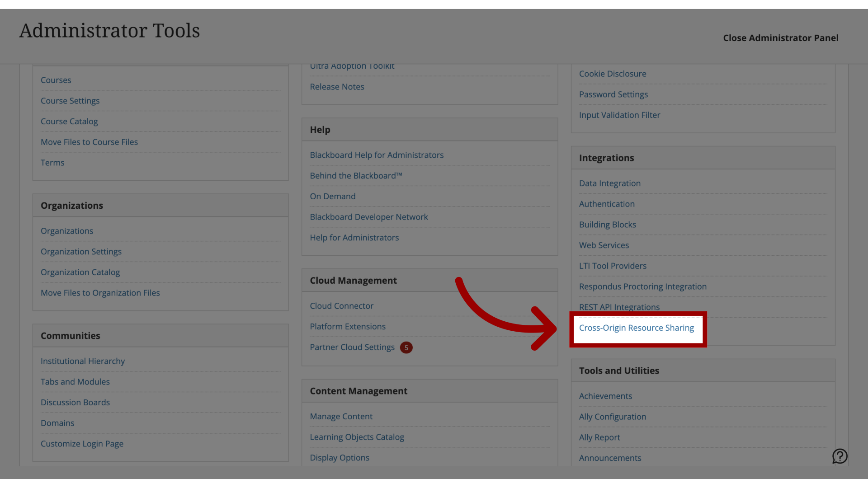Expand the Organizations section header

click(x=71, y=206)
